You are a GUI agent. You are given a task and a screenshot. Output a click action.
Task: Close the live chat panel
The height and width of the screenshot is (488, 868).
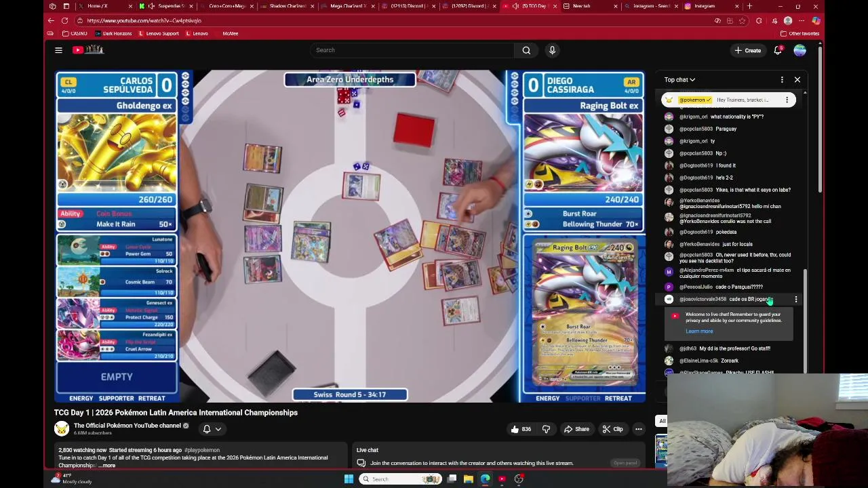[x=797, y=80]
